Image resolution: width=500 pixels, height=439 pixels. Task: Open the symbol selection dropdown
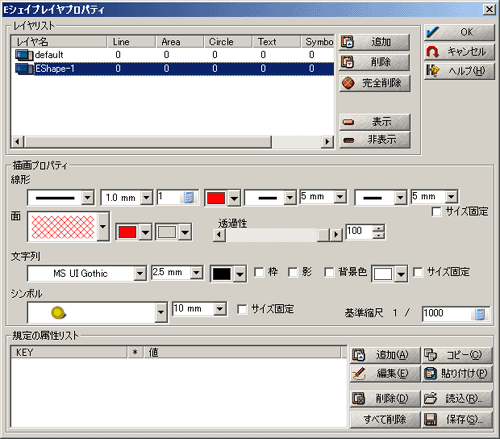161,312
